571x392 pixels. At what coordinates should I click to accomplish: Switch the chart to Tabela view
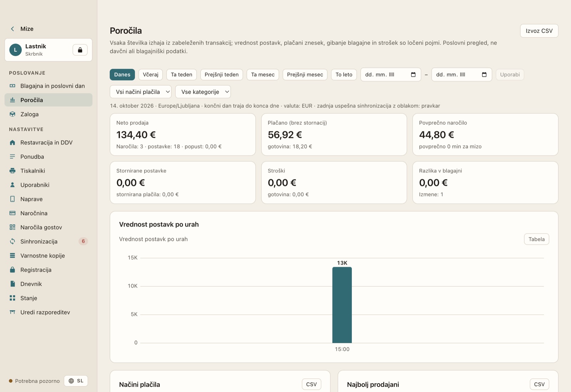[x=536, y=239]
